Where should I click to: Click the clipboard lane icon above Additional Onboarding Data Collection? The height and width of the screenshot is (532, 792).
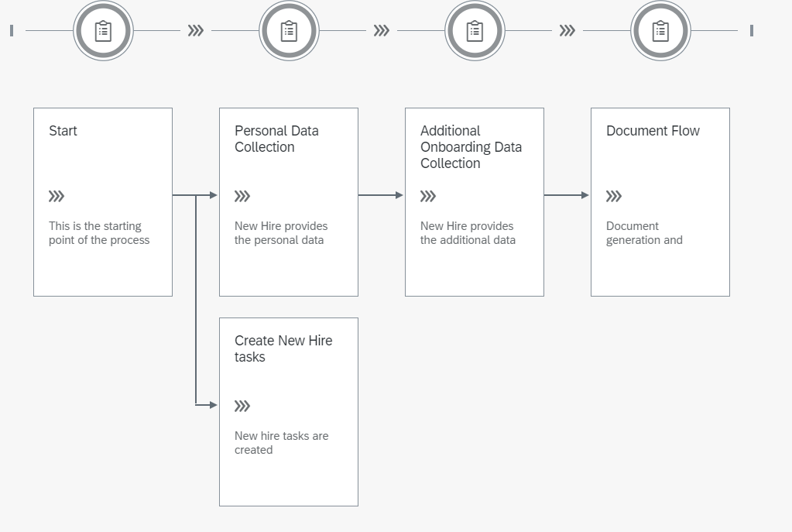[475, 31]
